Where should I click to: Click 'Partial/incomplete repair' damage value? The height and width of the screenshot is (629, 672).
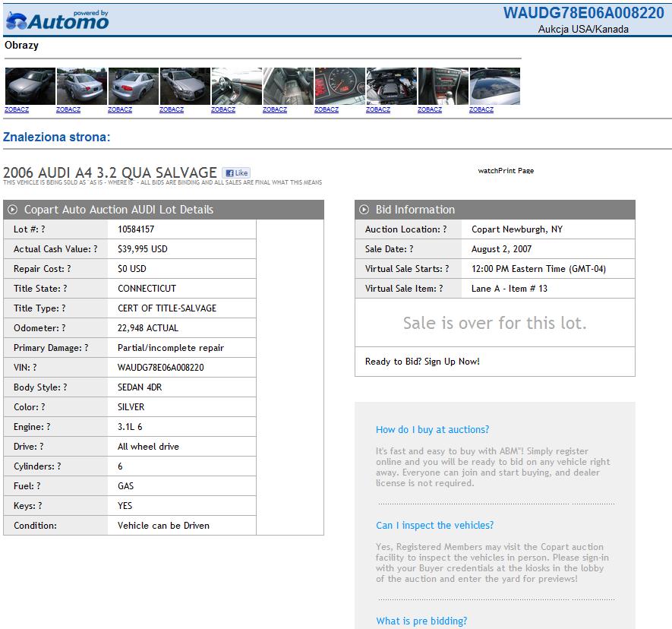click(171, 348)
